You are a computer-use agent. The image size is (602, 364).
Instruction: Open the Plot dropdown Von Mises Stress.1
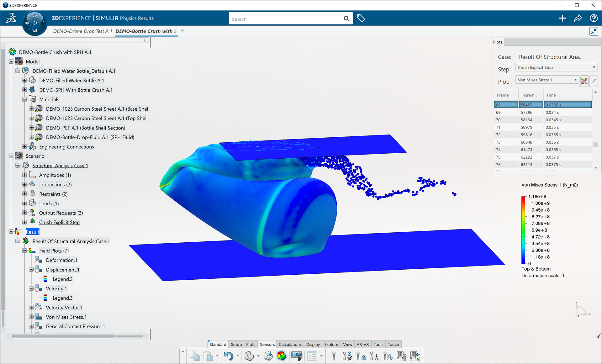click(547, 80)
